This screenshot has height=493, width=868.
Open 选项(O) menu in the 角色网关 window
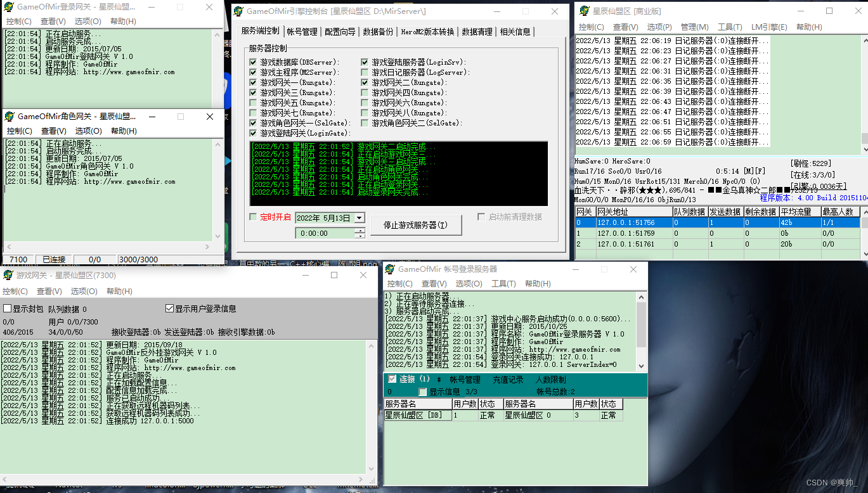88,131
